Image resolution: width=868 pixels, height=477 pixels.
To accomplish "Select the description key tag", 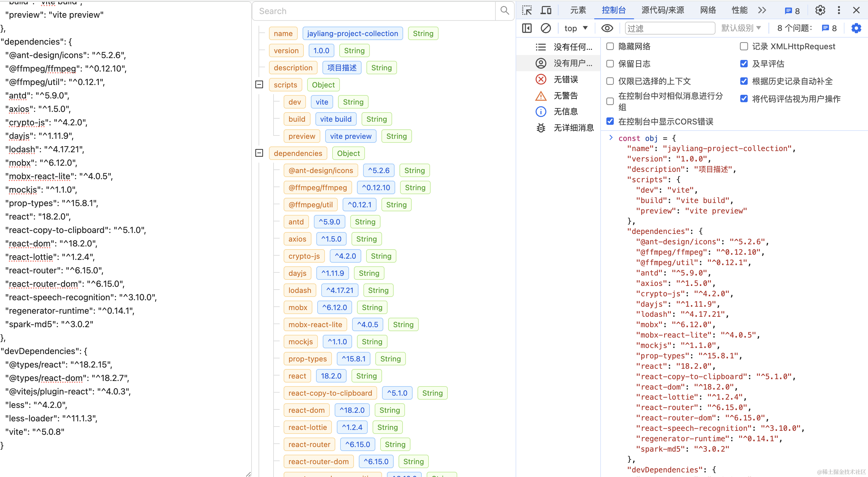I will click(x=293, y=68).
